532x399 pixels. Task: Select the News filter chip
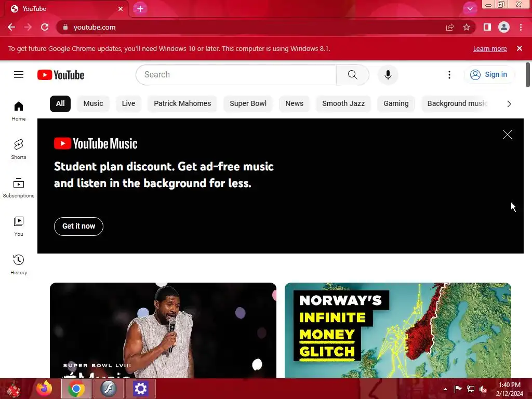tap(294, 103)
